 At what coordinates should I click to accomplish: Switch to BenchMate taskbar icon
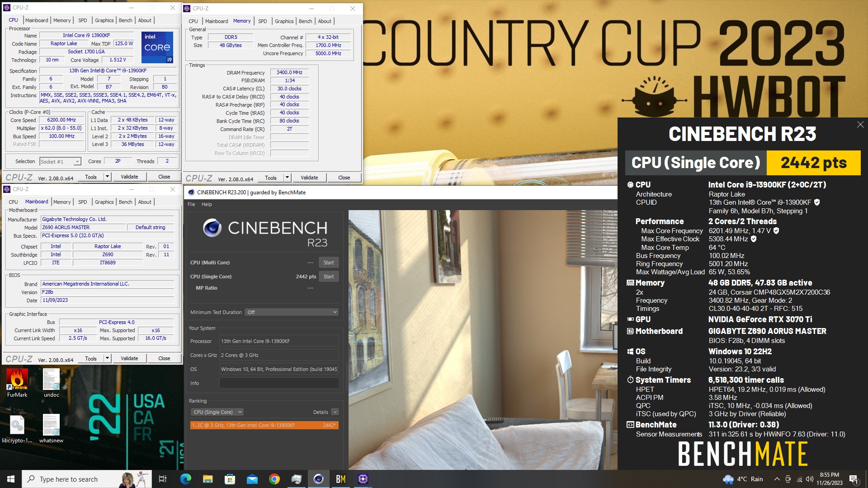(341, 479)
